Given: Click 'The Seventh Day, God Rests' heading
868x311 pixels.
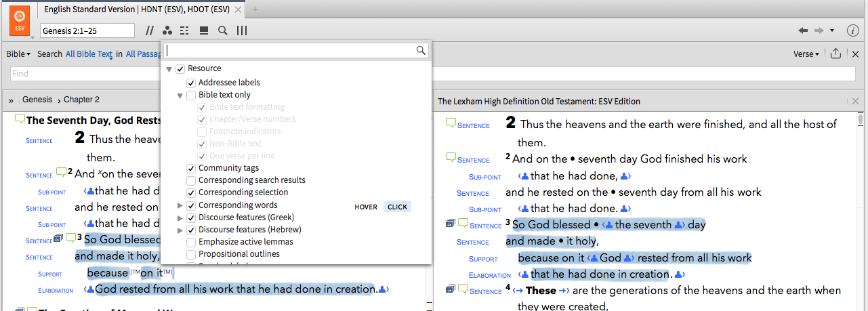Looking at the screenshot, I should tap(94, 121).
